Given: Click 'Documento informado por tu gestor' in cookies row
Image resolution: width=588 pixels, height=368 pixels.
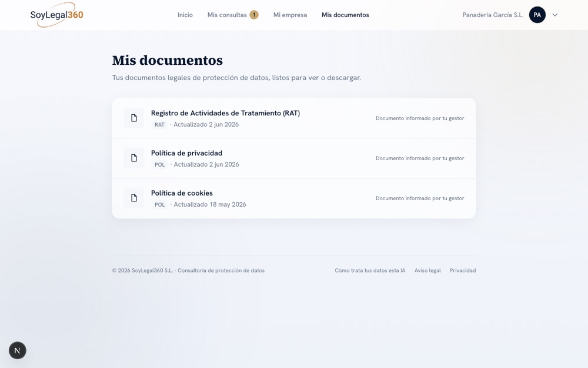Looking at the screenshot, I should [420, 198].
